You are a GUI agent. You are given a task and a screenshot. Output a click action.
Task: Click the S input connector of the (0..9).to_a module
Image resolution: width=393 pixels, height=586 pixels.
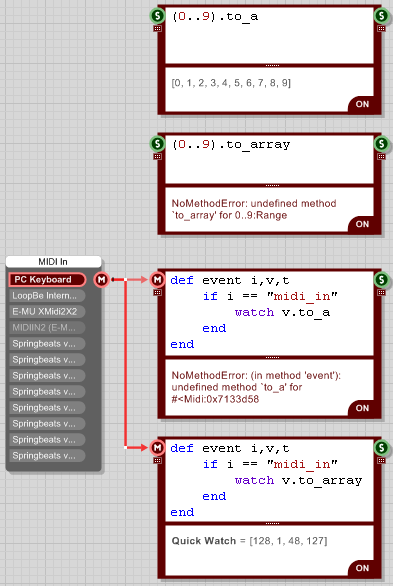pos(157,16)
